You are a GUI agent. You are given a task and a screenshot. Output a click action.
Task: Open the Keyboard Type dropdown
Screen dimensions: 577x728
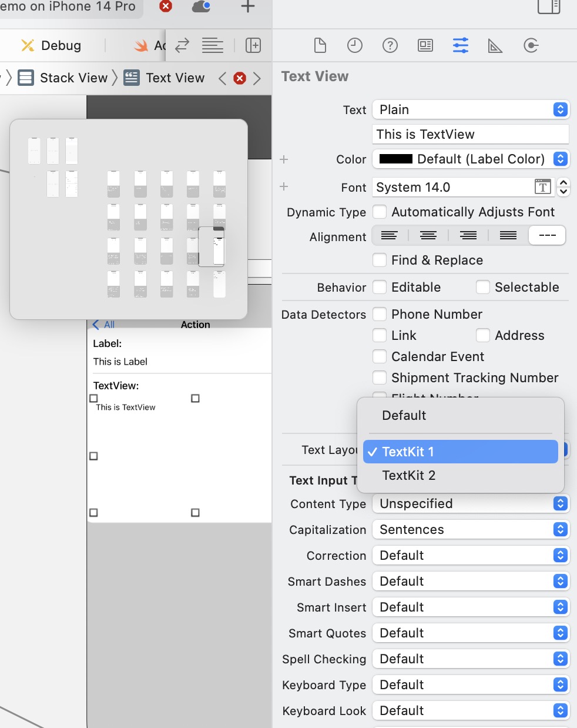(x=471, y=684)
